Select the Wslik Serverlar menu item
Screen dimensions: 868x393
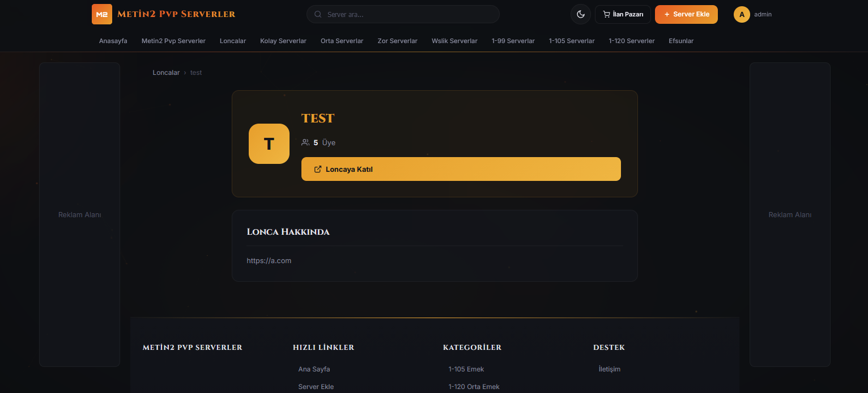tap(454, 41)
